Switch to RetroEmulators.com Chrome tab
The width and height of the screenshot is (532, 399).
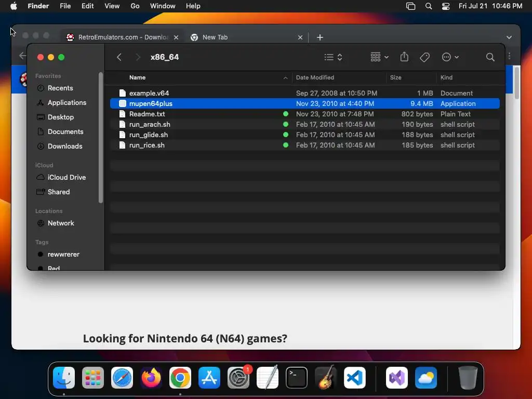123,37
